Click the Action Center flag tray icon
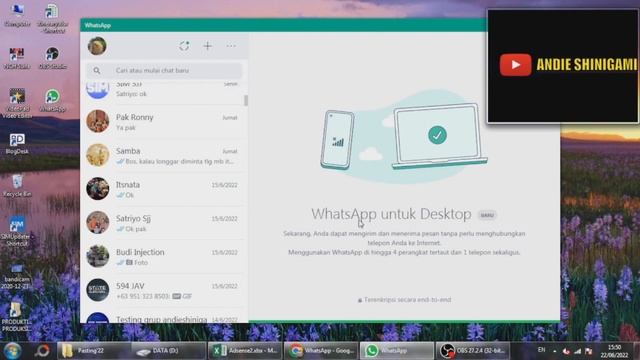 (x=588, y=351)
